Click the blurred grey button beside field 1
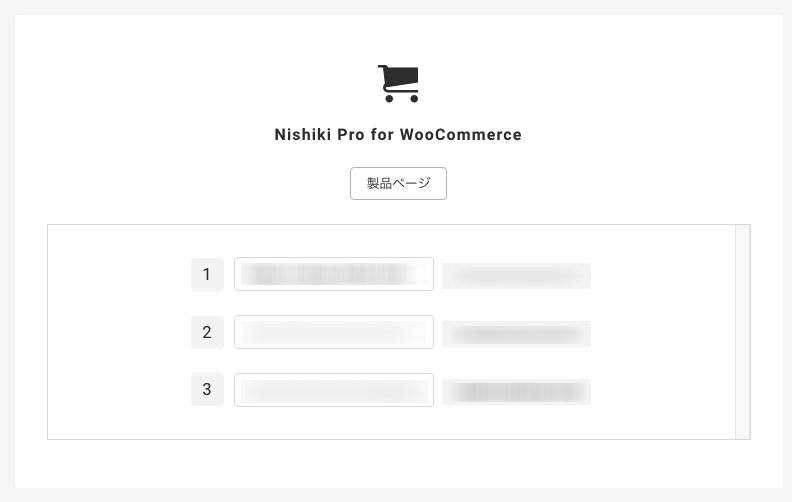792x502 pixels. point(516,276)
